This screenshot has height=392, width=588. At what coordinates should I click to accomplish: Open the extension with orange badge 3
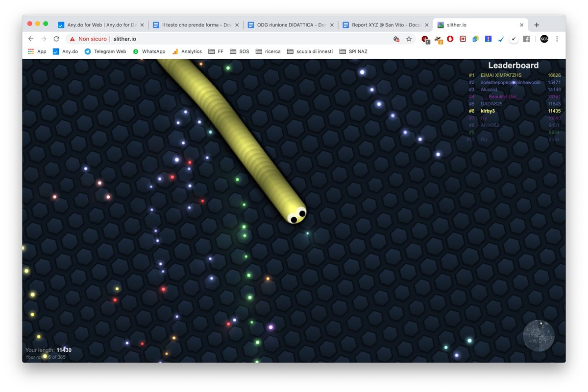pos(438,39)
